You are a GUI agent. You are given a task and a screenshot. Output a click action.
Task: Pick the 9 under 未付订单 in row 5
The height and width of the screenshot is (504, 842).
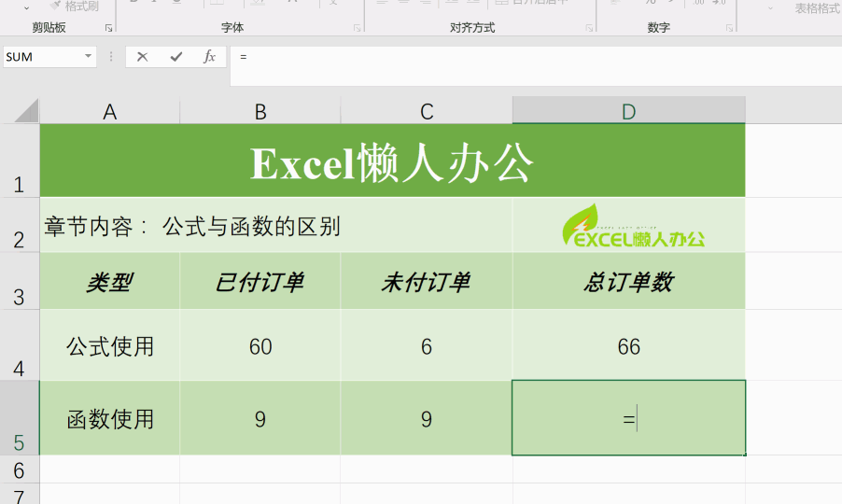click(x=427, y=417)
